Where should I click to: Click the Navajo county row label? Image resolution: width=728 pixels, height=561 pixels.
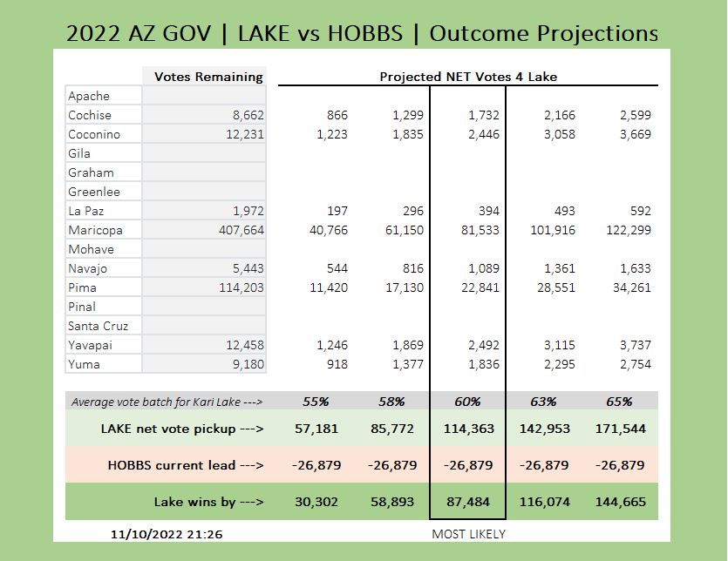tap(87, 268)
